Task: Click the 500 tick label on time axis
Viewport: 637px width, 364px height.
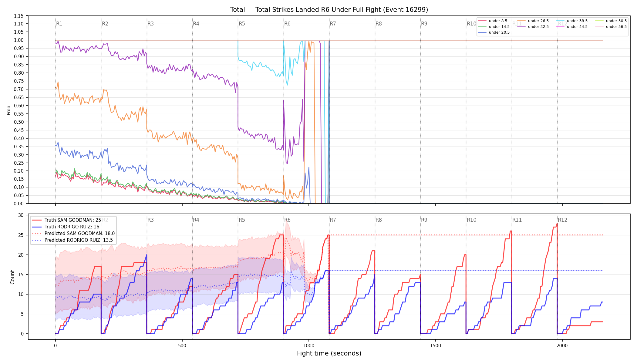Action: coord(182,345)
